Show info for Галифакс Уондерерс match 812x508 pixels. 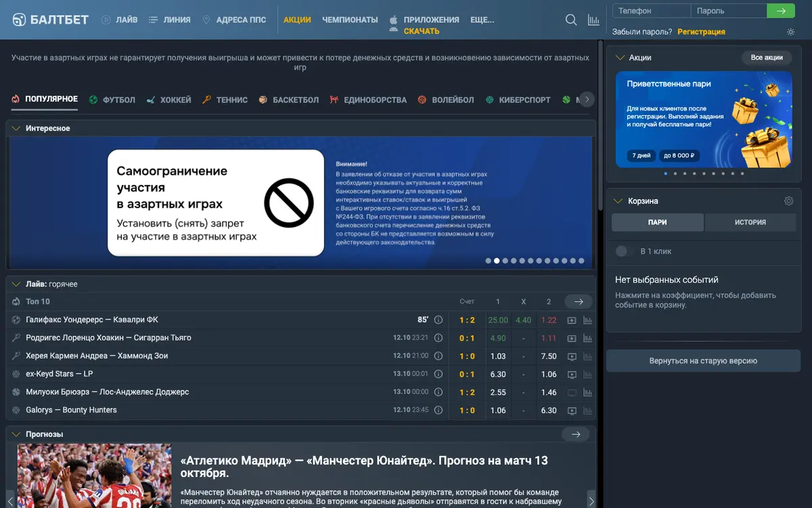[x=438, y=320]
